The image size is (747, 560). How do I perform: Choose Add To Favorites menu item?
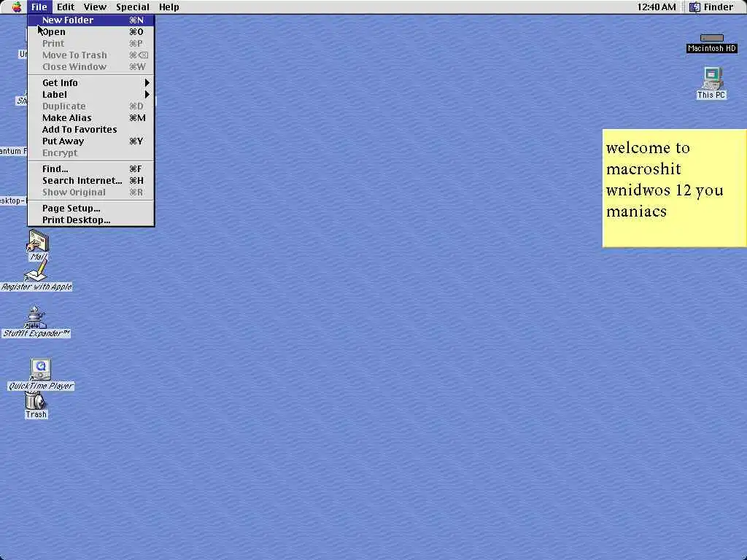coord(91,130)
